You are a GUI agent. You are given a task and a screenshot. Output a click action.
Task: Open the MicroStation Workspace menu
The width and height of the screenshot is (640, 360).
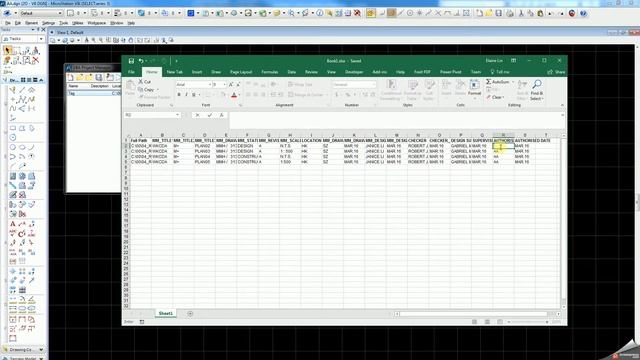click(x=97, y=23)
